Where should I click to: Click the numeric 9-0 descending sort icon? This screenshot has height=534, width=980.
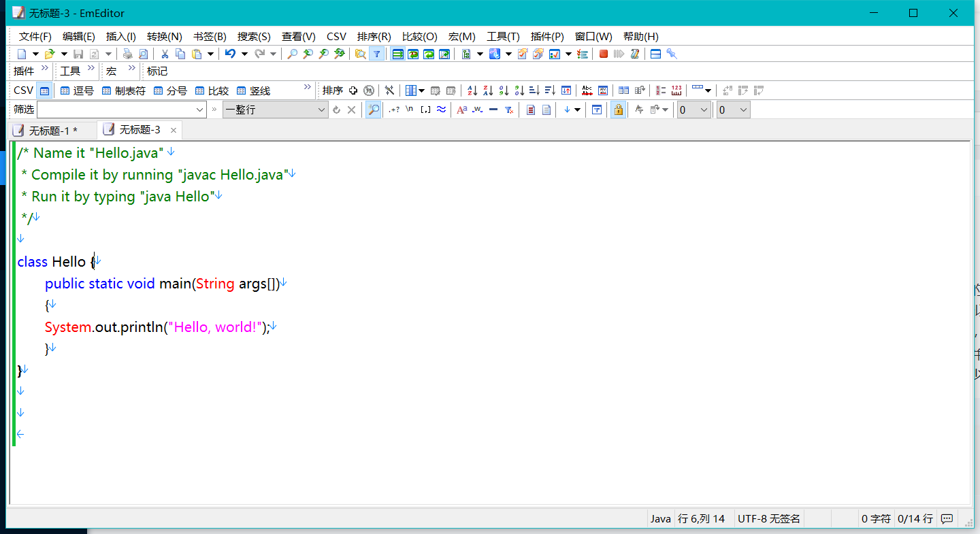coord(519,90)
